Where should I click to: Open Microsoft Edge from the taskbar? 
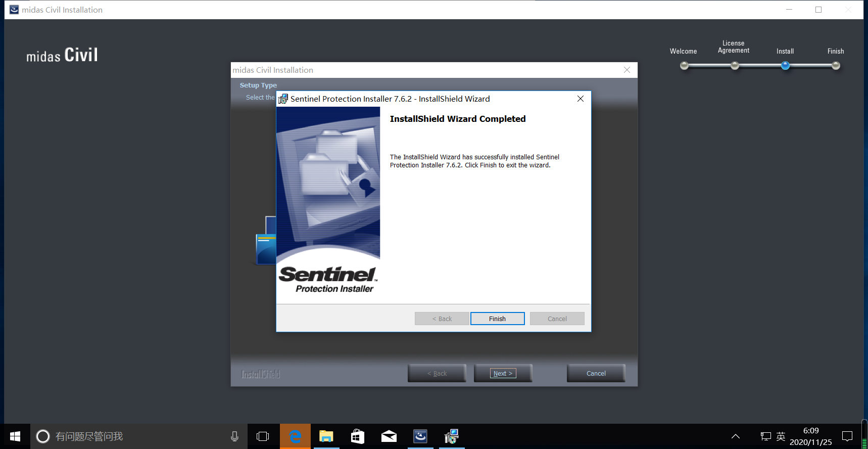pos(295,436)
